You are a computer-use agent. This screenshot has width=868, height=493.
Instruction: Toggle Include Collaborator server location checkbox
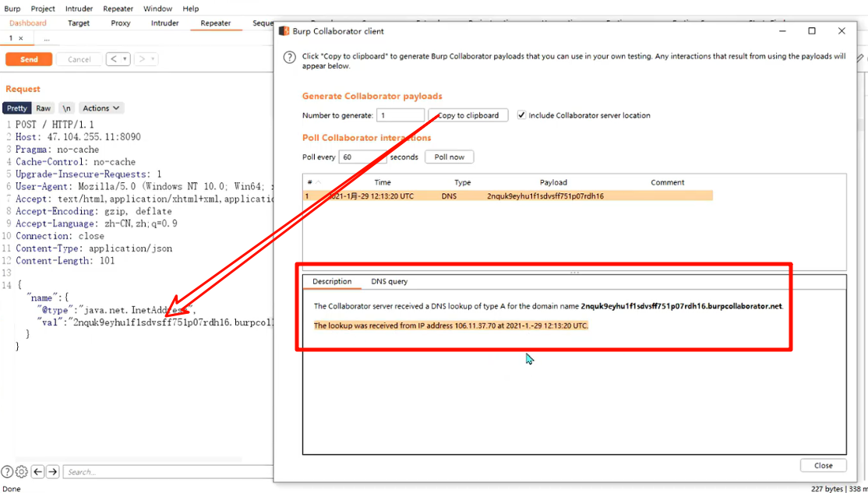(x=521, y=115)
